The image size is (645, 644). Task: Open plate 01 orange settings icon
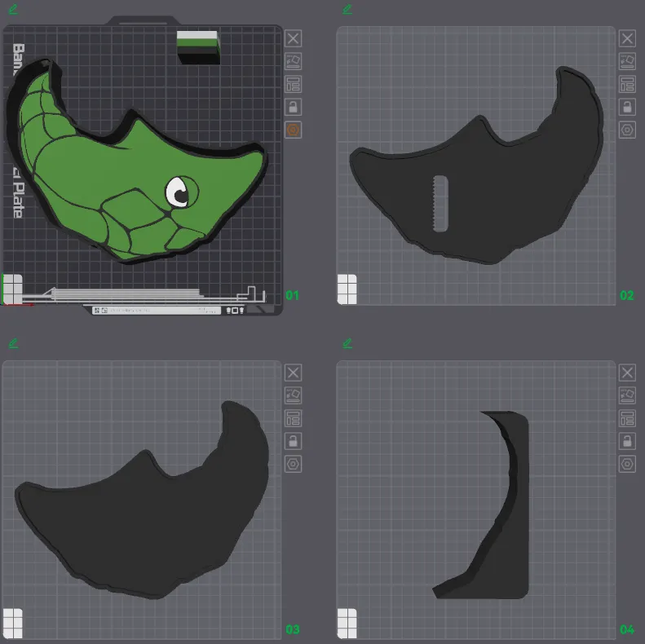click(x=293, y=130)
